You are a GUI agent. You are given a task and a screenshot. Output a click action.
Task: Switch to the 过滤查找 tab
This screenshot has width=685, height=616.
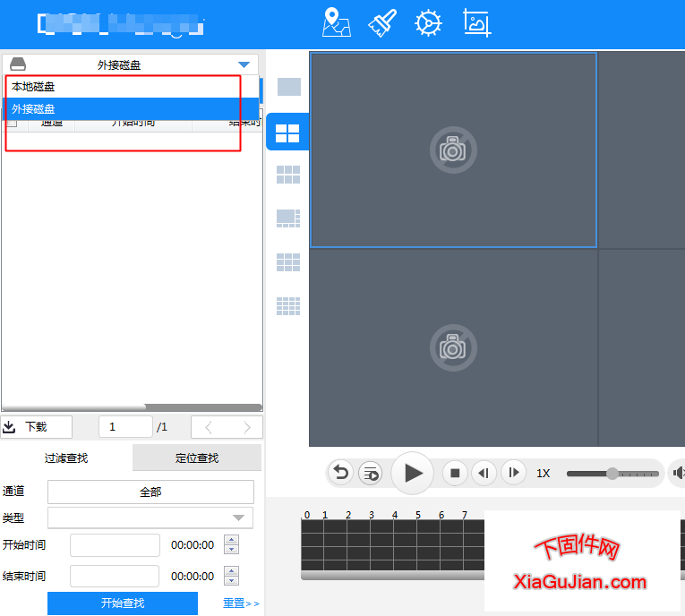(66, 458)
